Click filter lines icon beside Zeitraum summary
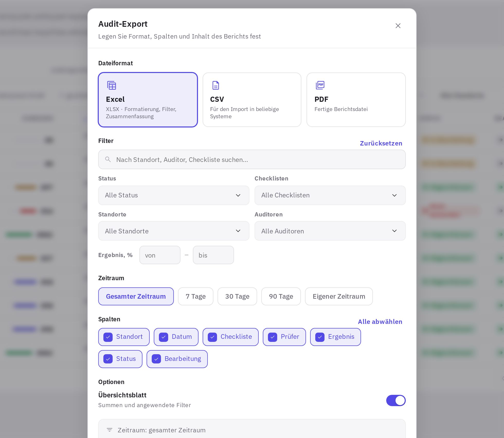504x438 pixels. (x=110, y=430)
